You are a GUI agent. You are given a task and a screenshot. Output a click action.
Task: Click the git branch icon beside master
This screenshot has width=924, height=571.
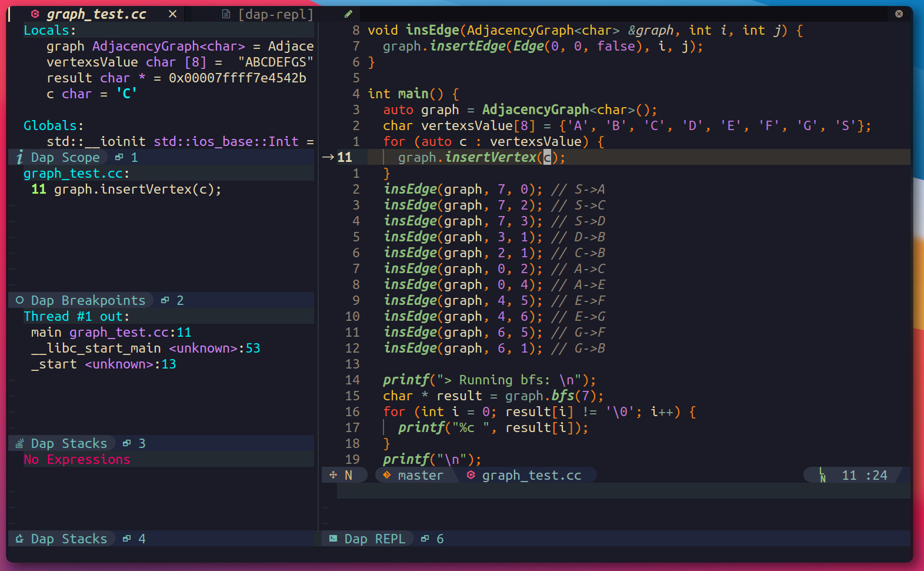pos(386,475)
